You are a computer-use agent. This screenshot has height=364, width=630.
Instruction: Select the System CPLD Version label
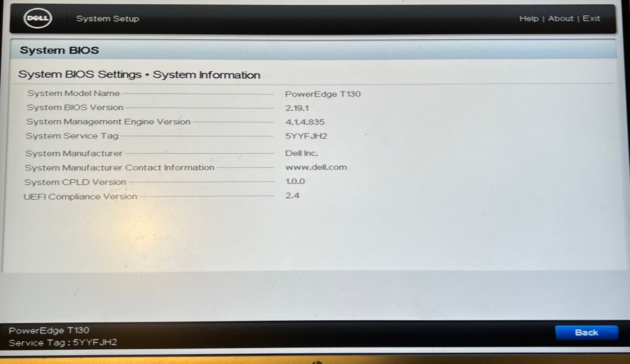click(x=75, y=182)
